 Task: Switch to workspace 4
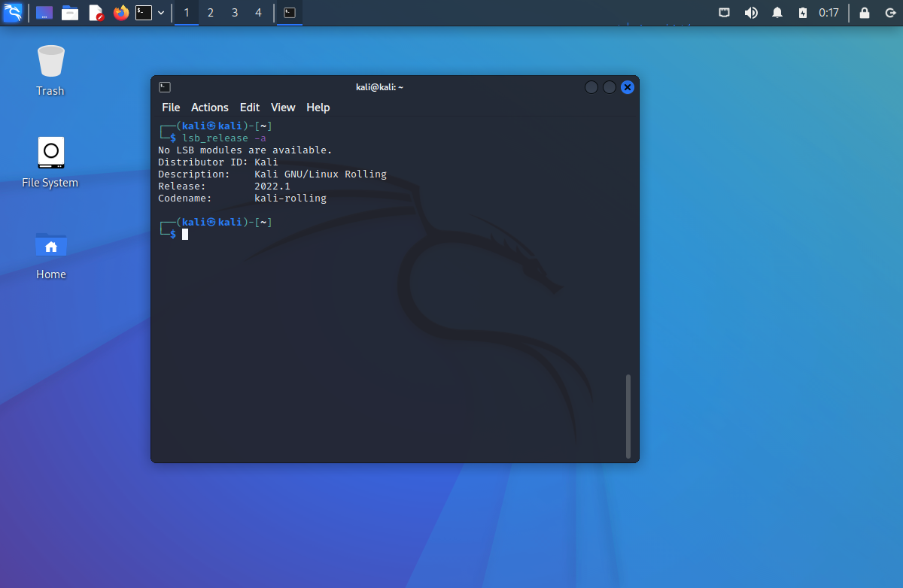(259, 13)
